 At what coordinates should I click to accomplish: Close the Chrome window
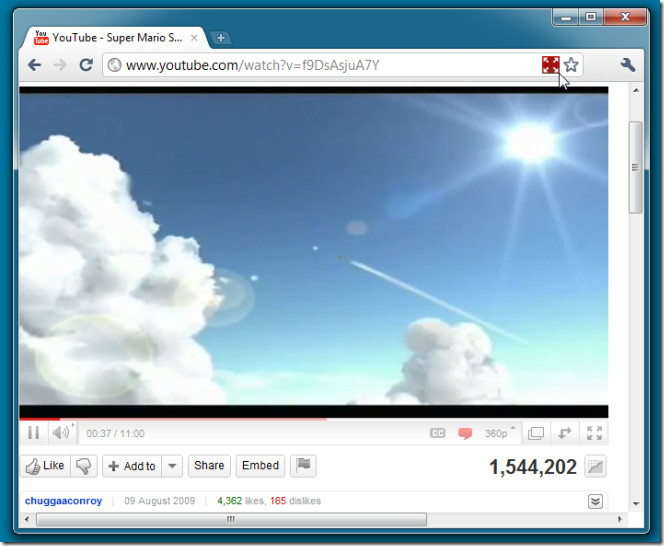(x=625, y=17)
